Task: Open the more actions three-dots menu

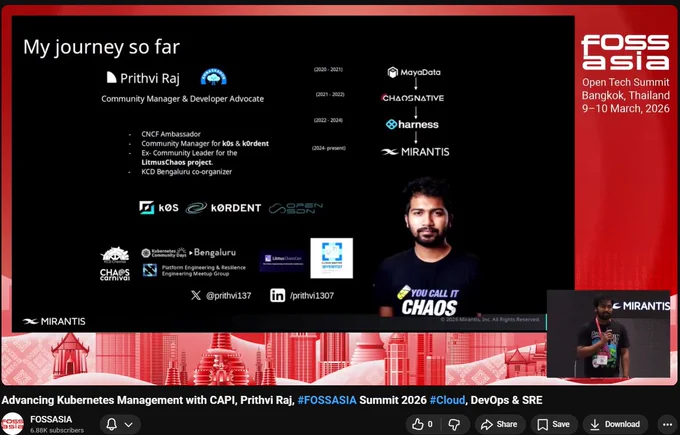Action: pyautogui.click(x=667, y=424)
